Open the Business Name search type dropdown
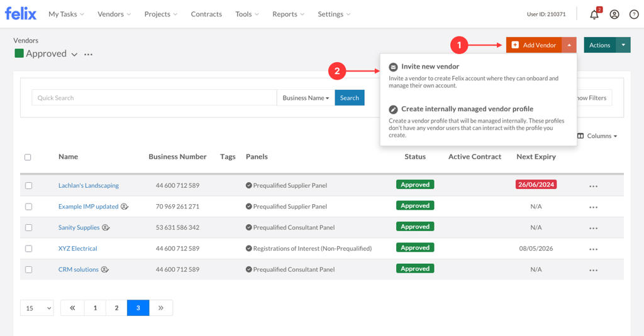The width and height of the screenshot is (644, 336). [306, 97]
